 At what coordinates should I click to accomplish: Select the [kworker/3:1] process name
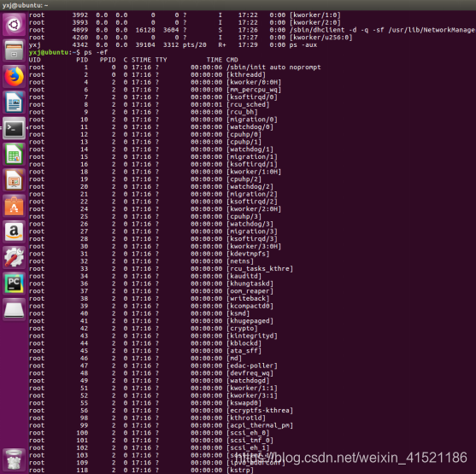251,395
